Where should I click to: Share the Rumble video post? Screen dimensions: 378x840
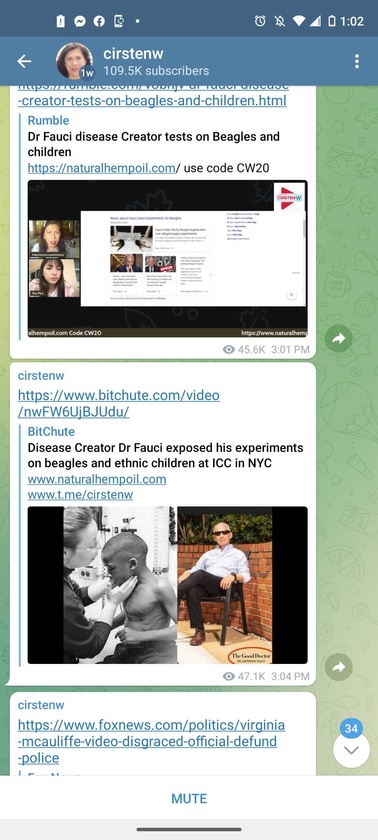tap(338, 338)
